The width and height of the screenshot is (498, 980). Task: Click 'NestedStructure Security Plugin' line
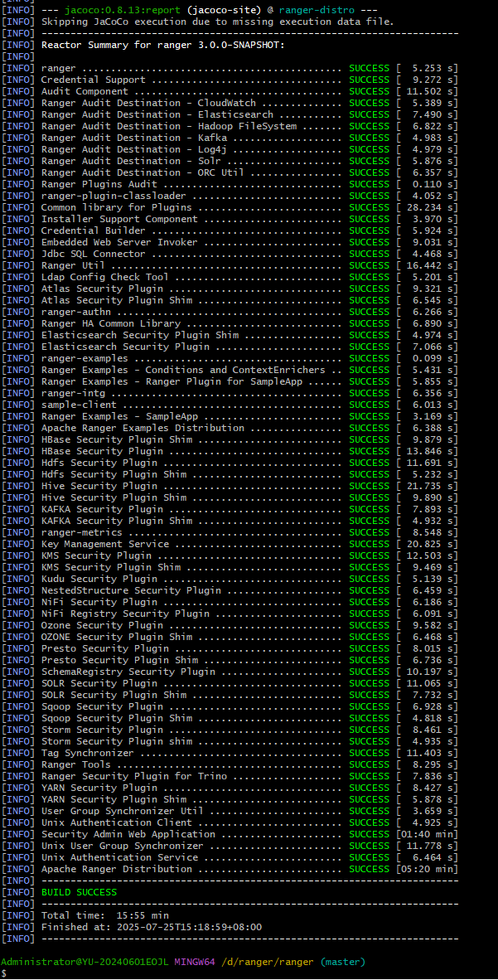pos(230,590)
